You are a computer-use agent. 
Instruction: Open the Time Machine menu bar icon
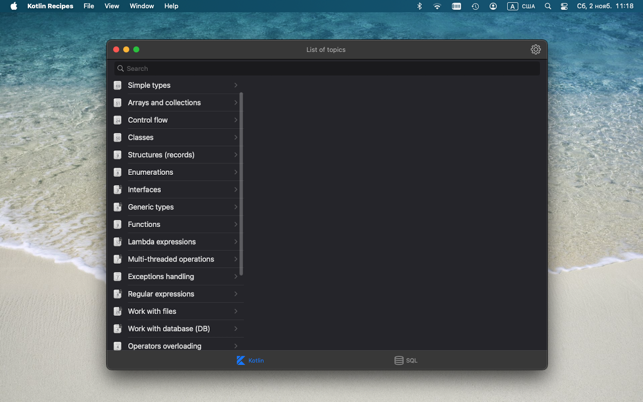point(475,6)
